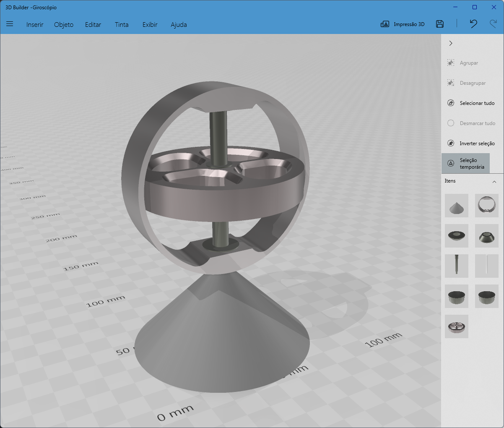Open the hamburger menu
Viewport: 504px width, 428px height.
tap(9, 24)
